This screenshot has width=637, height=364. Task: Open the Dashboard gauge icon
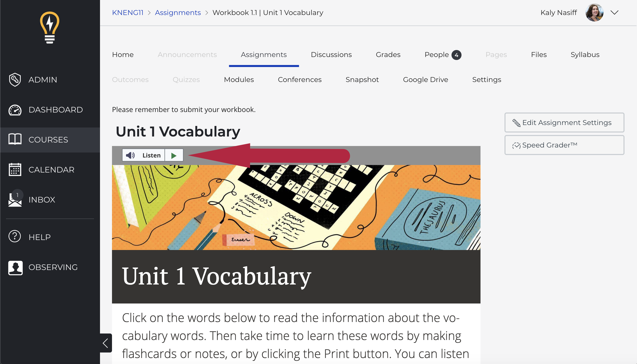point(15,110)
